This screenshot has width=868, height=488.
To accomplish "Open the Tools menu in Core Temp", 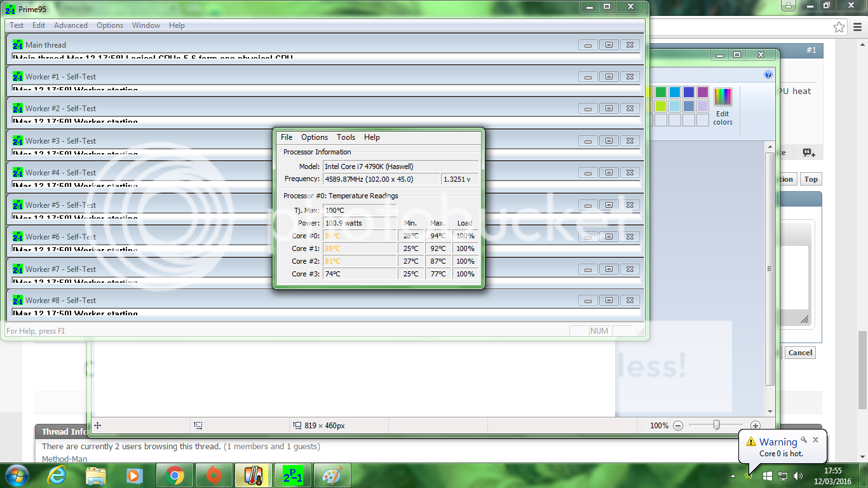I will 346,137.
